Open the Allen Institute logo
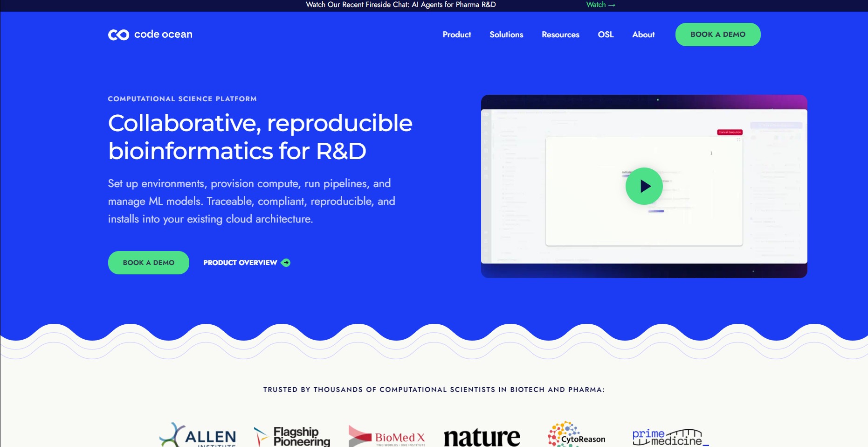 tap(198, 435)
